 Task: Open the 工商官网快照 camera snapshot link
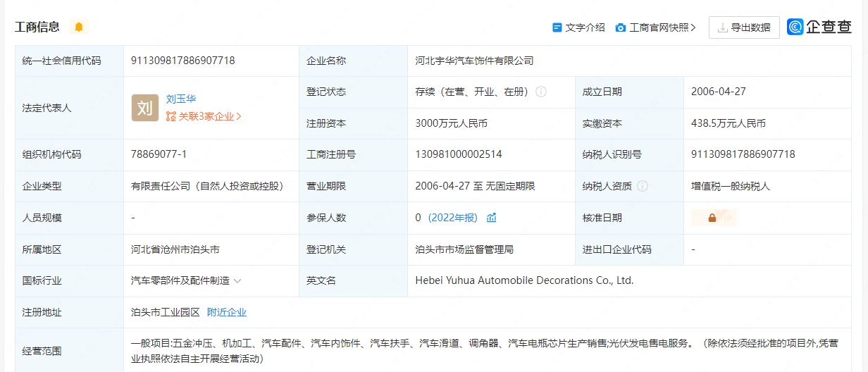coord(655,27)
